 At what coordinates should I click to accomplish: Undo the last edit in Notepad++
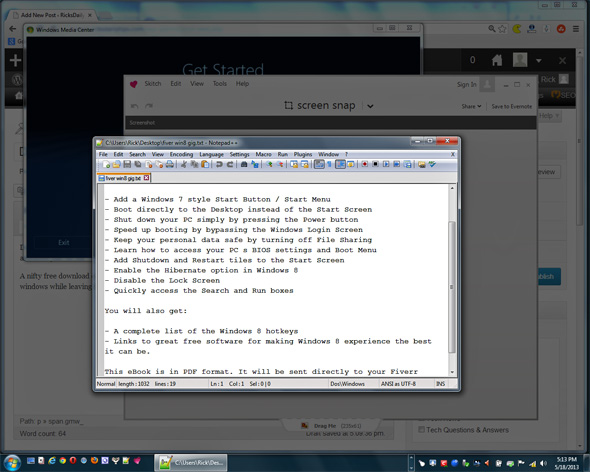pyautogui.click(x=219, y=164)
